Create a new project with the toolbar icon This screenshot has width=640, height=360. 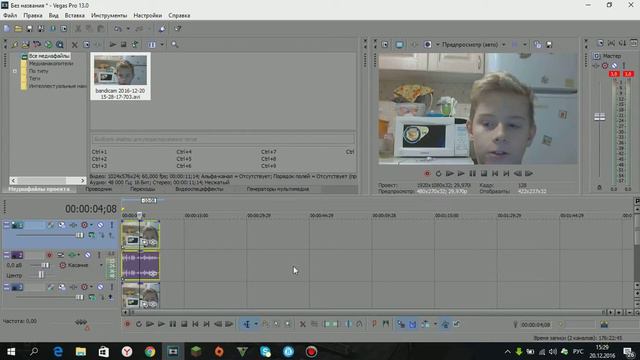[7, 29]
